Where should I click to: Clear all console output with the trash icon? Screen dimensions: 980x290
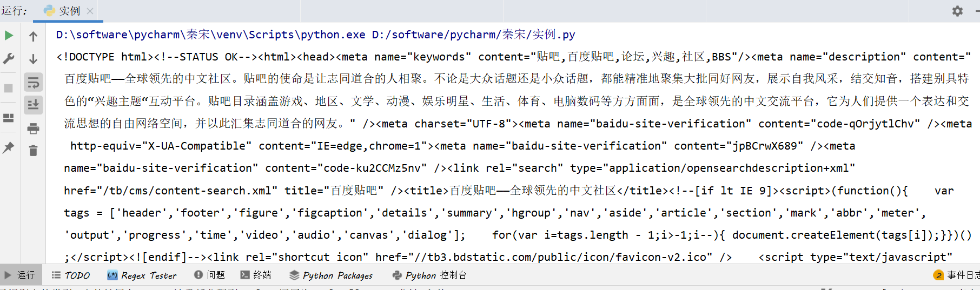coord(33,150)
